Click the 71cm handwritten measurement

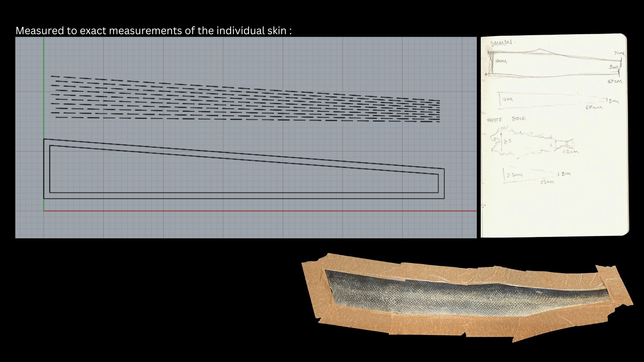click(619, 53)
